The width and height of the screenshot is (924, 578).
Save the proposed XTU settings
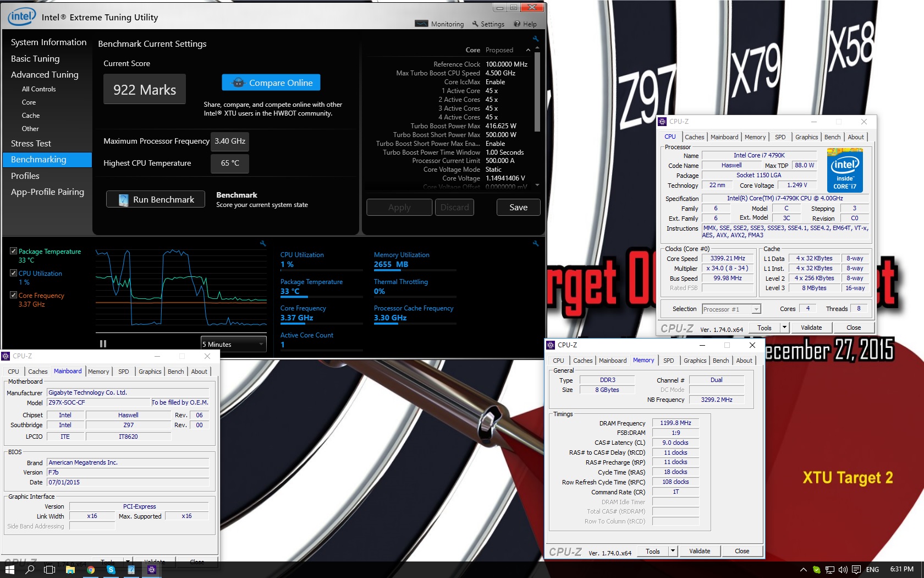[x=518, y=208]
